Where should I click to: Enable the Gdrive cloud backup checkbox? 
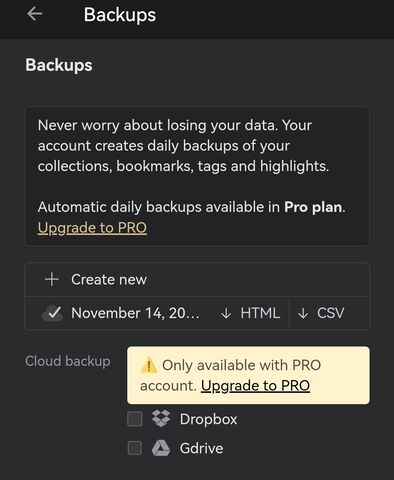click(x=135, y=448)
